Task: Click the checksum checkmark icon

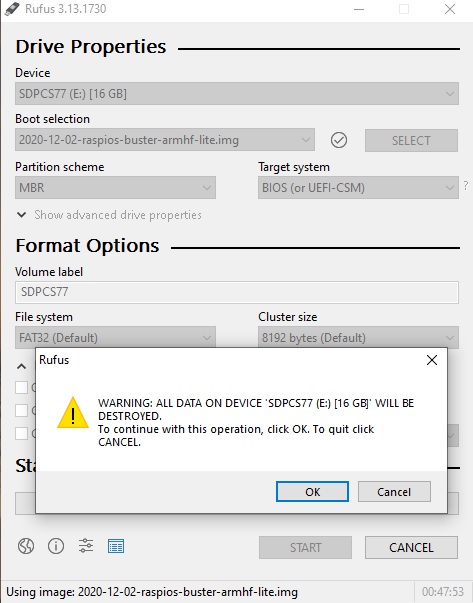Action: tap(339, 140)
